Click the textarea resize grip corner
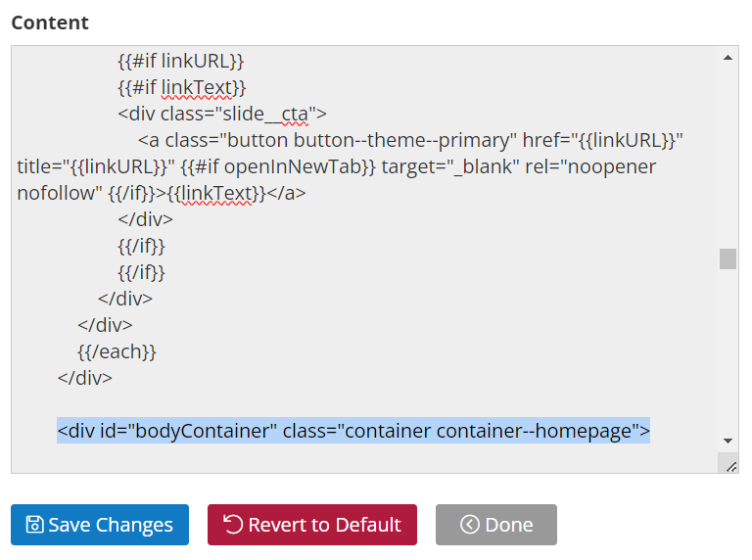The width and height of the screenshot is (752, 560). [730, 467]
